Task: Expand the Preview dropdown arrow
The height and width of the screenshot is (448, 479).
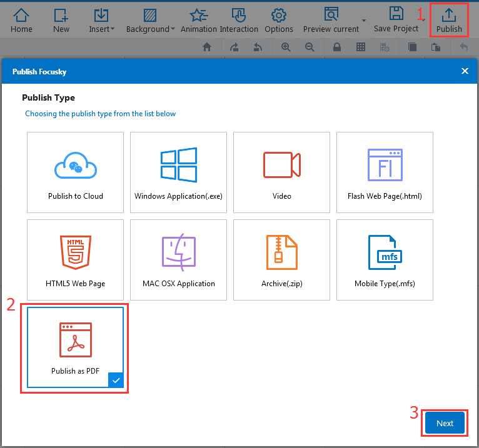Action: 364,21
